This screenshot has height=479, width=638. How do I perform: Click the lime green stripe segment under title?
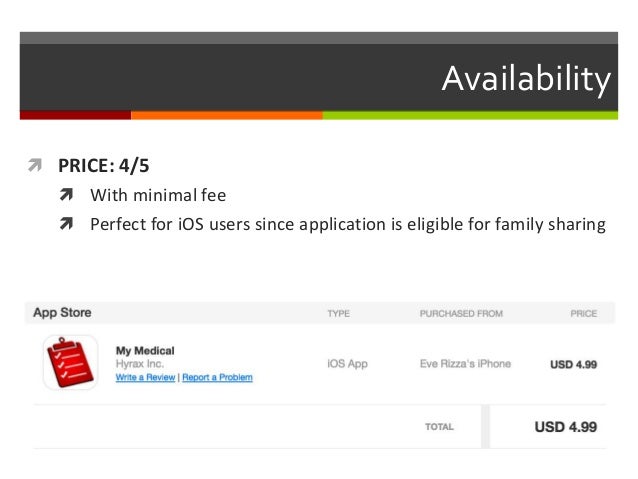pyautogui.click(x=470, y=115)
